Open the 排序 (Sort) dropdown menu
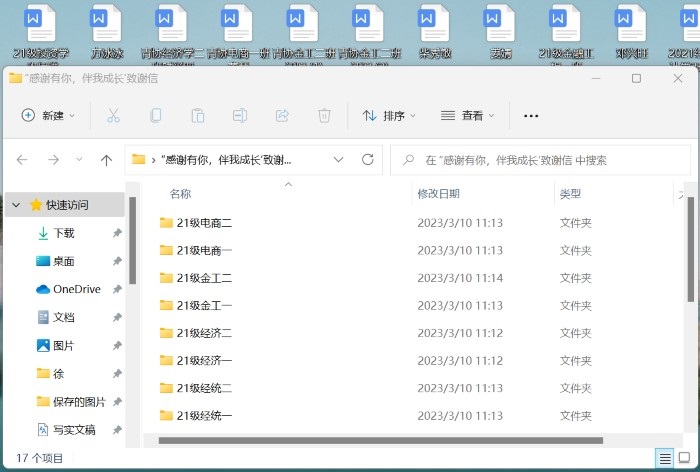 pyautogui.click(x=389, y=116)
